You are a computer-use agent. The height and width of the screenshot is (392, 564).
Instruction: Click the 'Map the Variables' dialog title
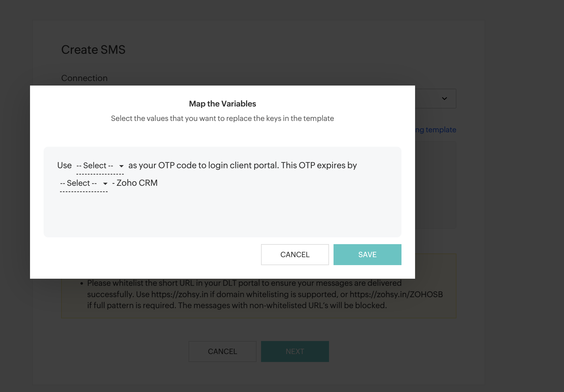point(222,104)
